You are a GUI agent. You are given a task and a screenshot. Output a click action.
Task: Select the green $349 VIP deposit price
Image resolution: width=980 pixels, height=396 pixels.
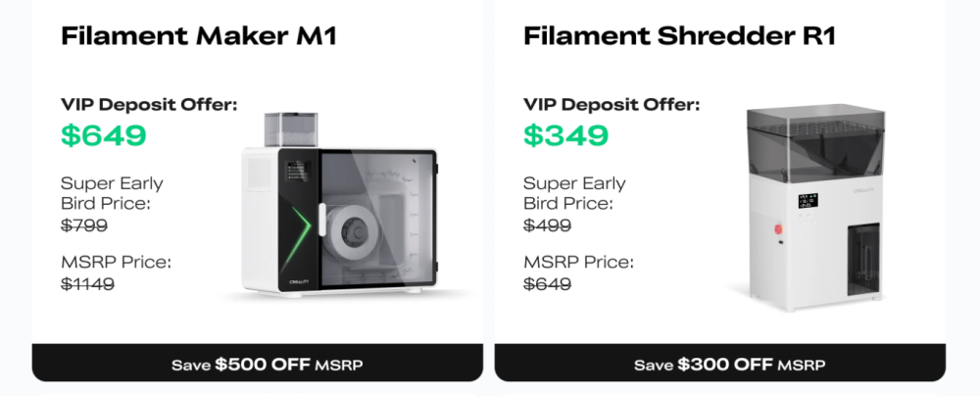pos(565,135)
